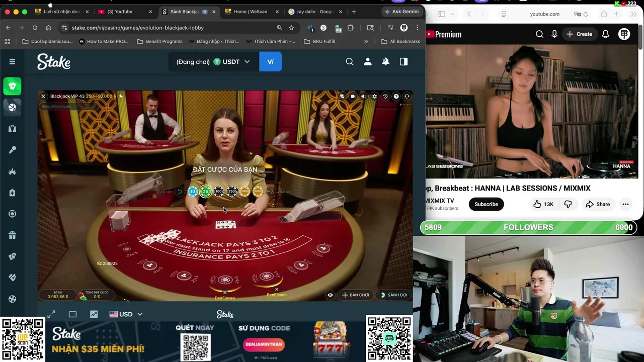Select the green 25 chip
The width and height of the screenshot is (644, 362).
pos(205,191)
